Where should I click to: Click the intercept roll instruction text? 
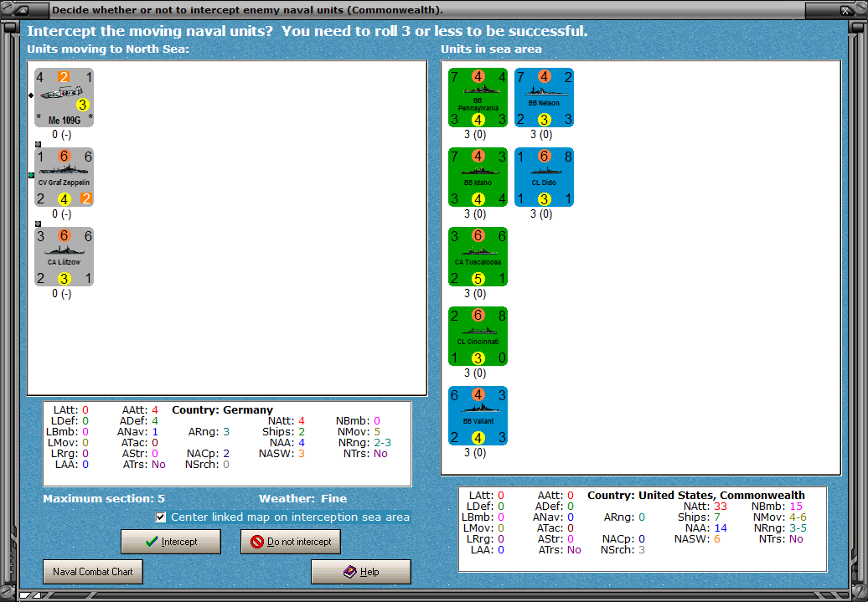click(x=307, y=31)
